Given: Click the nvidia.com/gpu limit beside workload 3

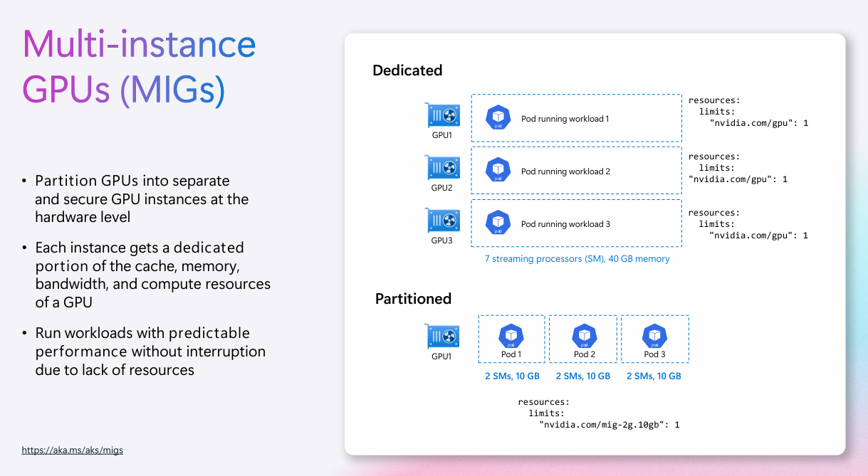Looking at the screenshot, I should pos(758,236).
